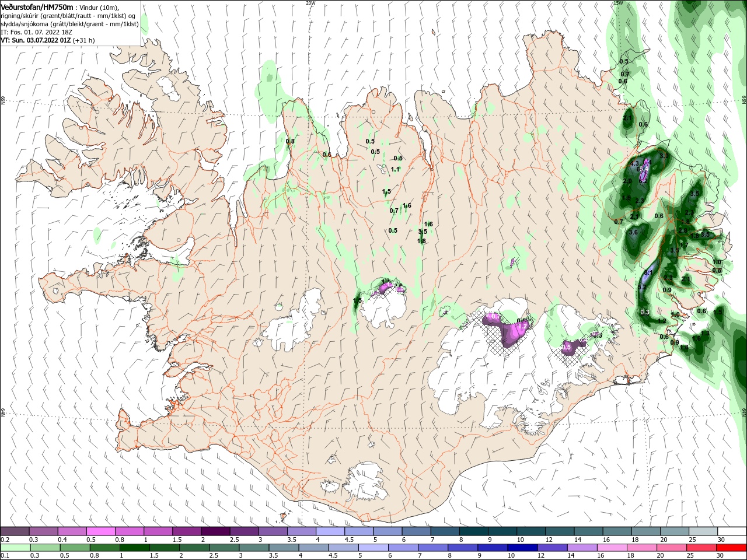Click the 1.2 rain value in the southeast
Viewport: 747px width, 560px height.
pyautogui.click(x=662, y=321)
